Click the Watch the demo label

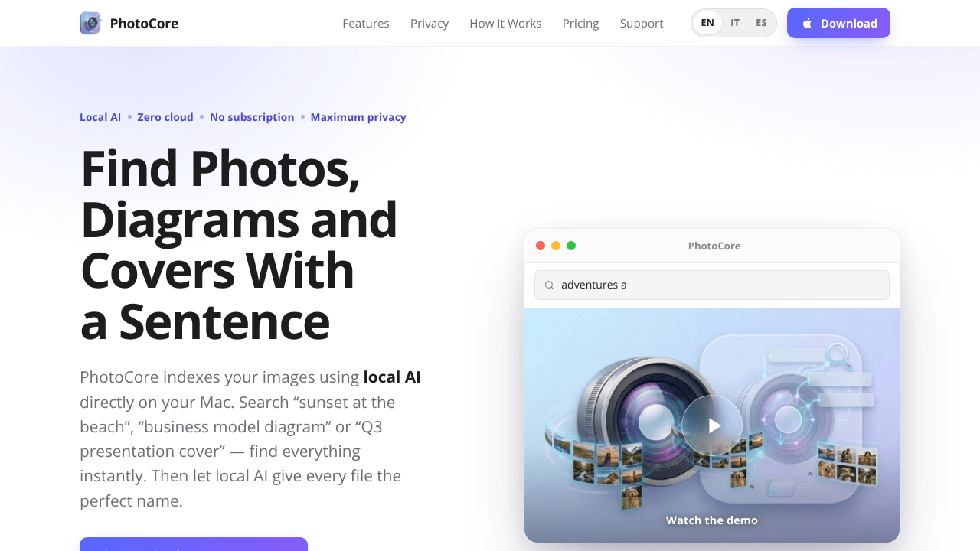point(712,520)
